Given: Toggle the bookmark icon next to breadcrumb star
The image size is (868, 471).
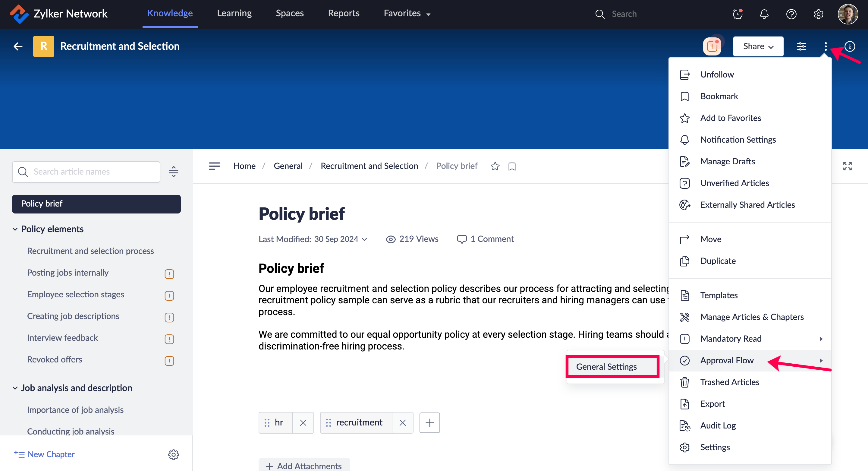Looking at the screenshot, I should tap(511, 166).
